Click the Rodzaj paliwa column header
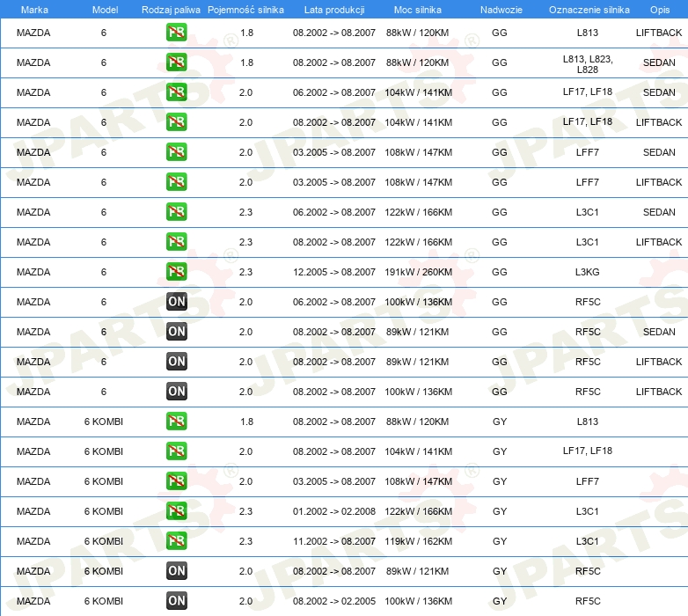 pyautogui.click(x=171, y=10)
